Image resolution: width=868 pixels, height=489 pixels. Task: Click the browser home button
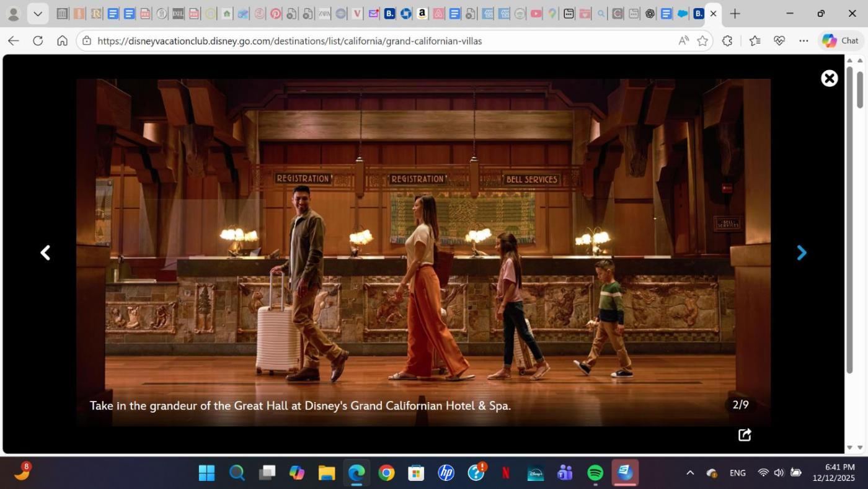tap(62, 41)
